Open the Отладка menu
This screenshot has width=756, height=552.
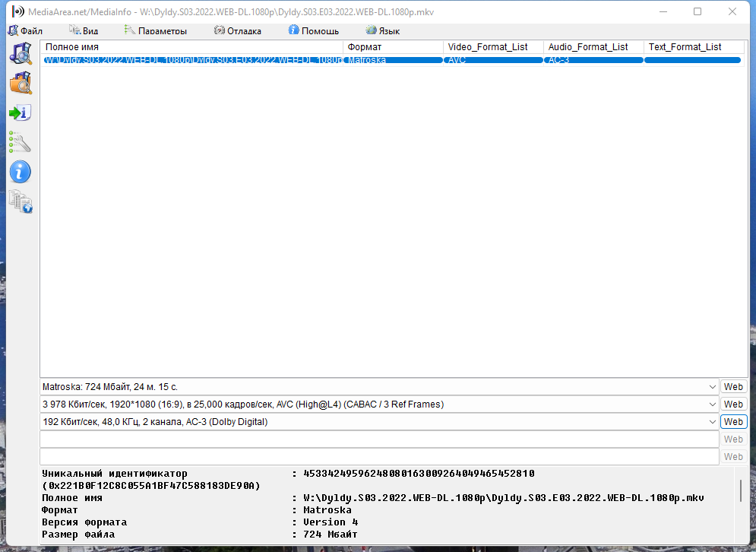[238, 31]
